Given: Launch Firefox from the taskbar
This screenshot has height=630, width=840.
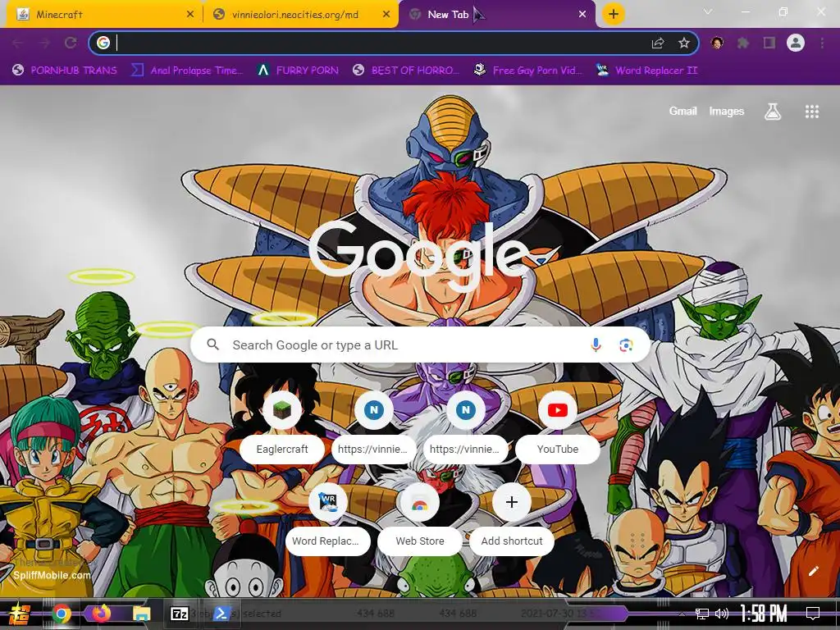Looking at the screenshot, I should [101, 613].
